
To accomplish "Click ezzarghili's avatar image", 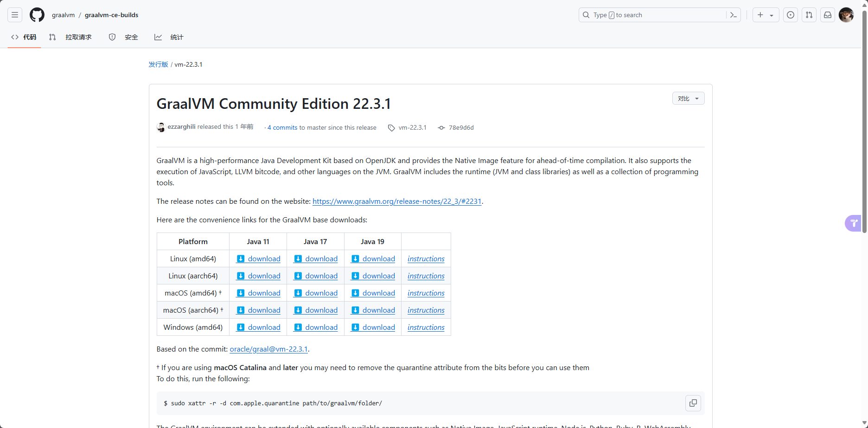I will 161,127.
